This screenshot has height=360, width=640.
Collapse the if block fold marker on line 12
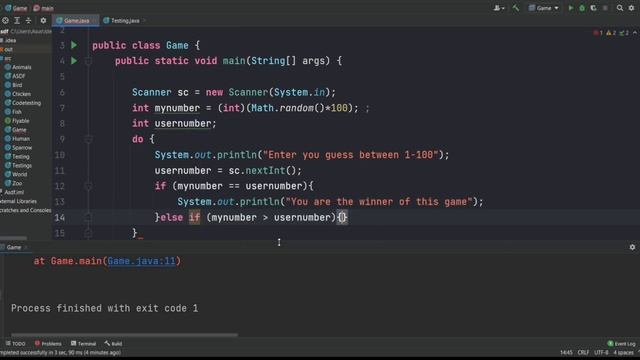tap(88, 186)
